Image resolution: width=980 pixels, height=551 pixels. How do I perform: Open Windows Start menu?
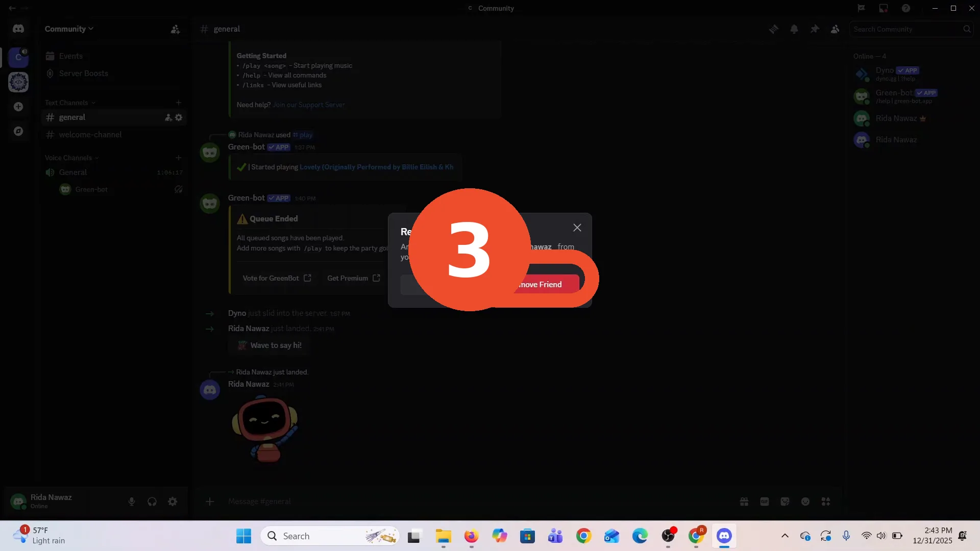pos(243,536)
